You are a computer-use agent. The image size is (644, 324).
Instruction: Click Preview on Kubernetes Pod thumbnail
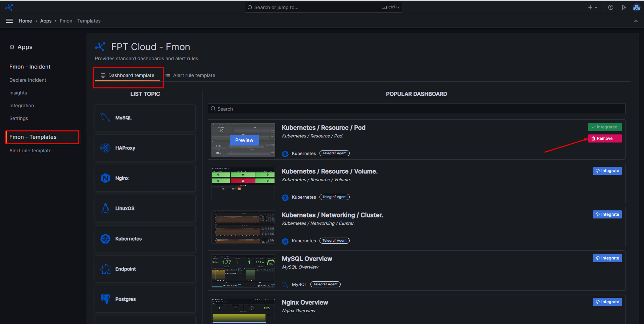coord(244,140)
